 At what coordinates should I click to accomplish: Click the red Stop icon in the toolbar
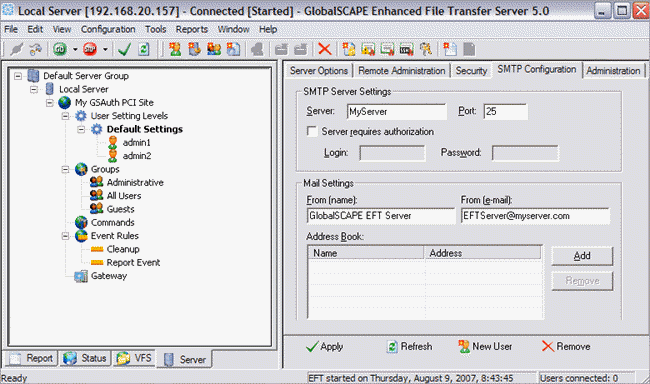coord(90,49)
